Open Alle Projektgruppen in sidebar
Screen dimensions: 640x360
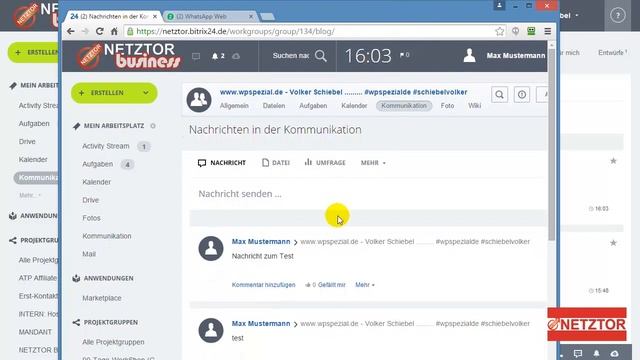point(113,342)
